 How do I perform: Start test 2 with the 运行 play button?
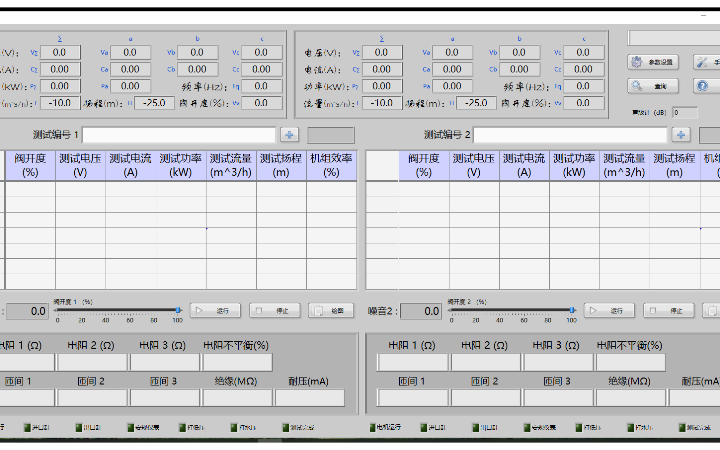[609, 311]
